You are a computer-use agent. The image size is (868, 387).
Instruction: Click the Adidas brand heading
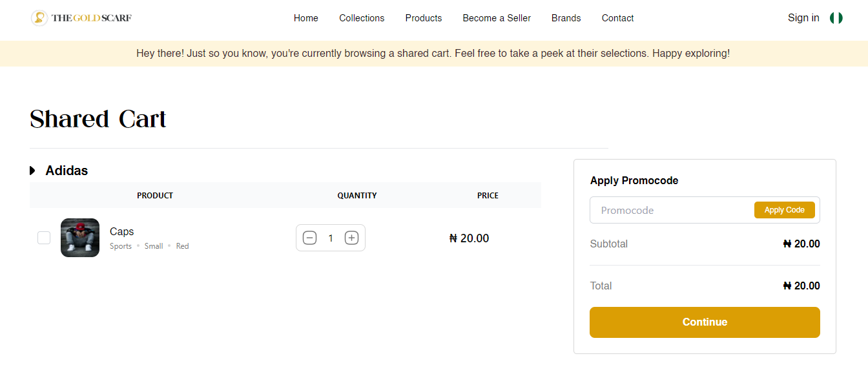pyautogui.click(x=67, y=171)
